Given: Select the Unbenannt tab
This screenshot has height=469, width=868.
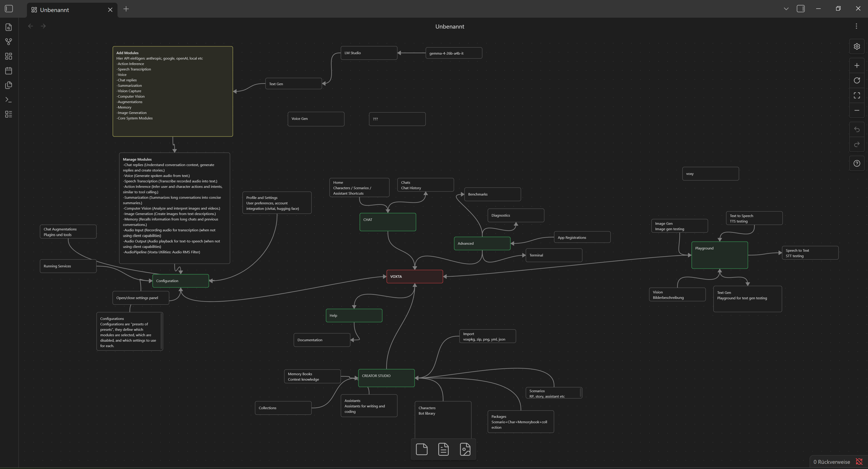Looking at the screenshot, I should pos(72,10).
